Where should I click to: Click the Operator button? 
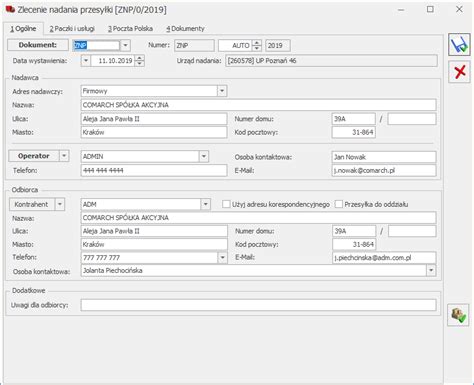(34, 156)
